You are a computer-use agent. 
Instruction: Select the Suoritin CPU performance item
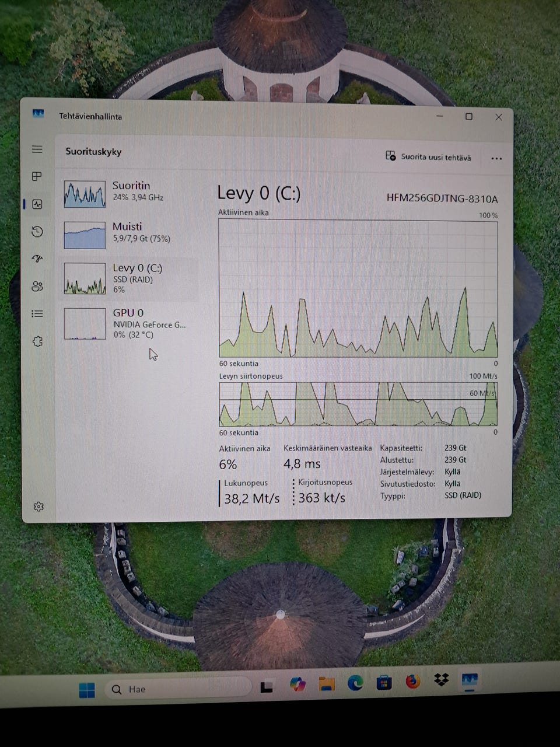(128, 193)
